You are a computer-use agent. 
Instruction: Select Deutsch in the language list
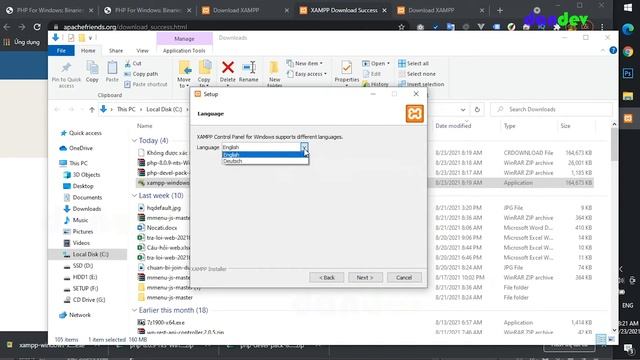point(264,161)
